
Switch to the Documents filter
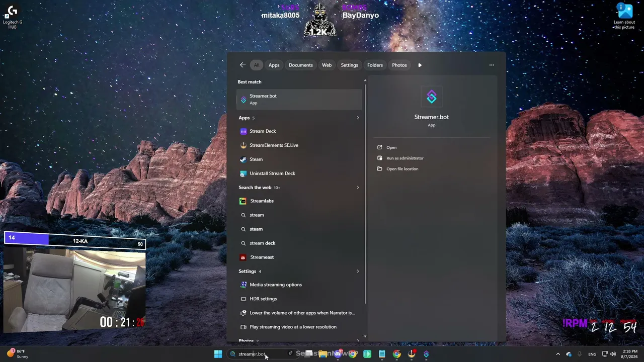[x=300, y=65]
